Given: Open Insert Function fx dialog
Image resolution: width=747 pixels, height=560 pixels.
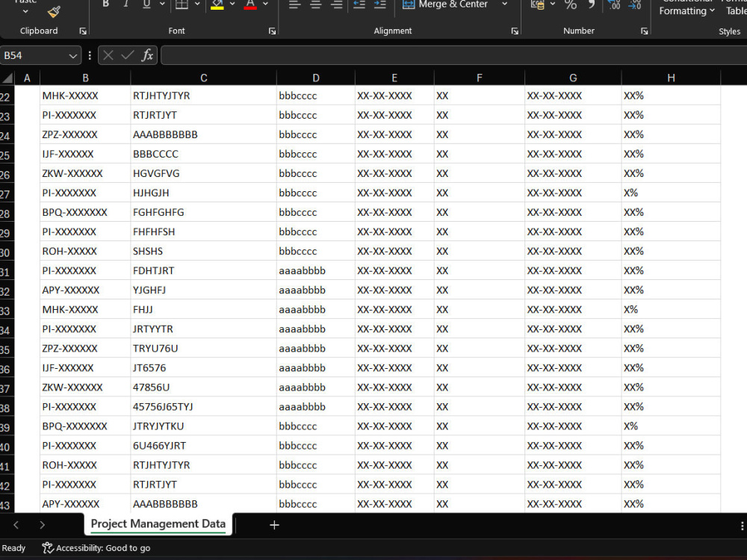Looking at the screenshot, I should tap(147, 55).
